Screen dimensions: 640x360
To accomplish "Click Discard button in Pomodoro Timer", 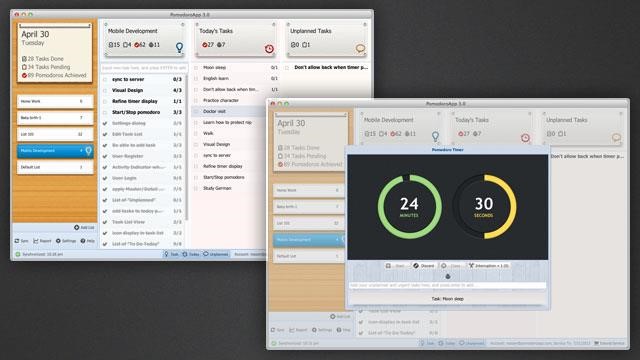I will coord(424,266).
